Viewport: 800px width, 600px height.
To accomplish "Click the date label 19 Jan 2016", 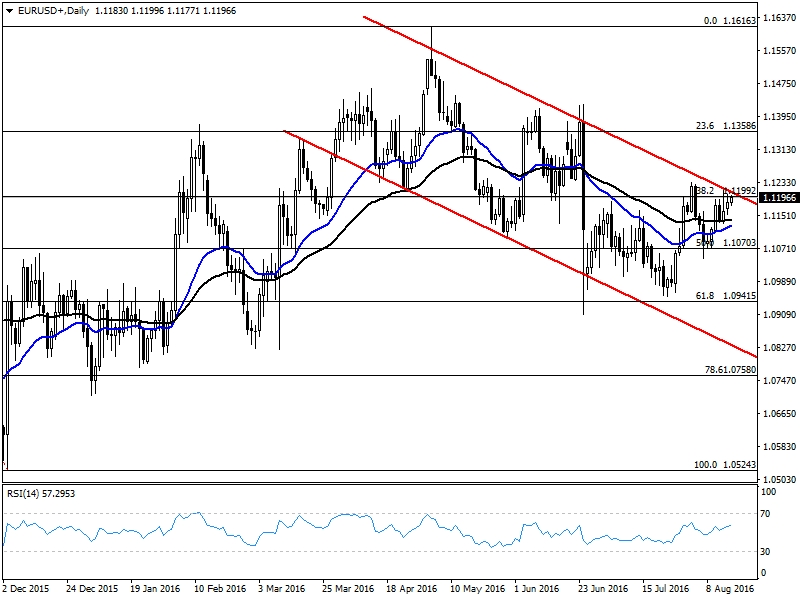I will pos(156,588).
